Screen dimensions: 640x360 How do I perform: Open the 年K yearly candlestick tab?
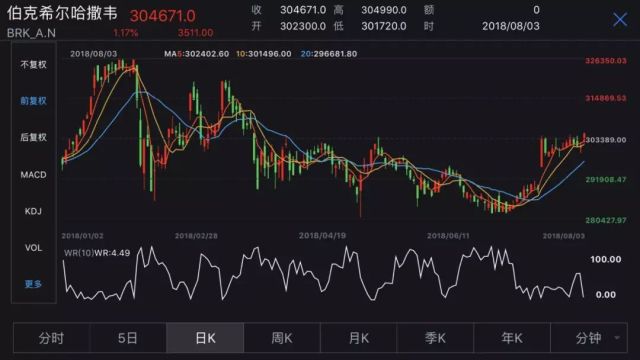[x=512, y=338]
